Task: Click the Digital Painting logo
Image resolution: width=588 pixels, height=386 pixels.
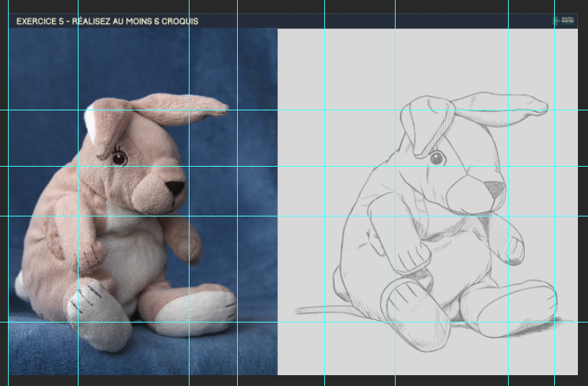Action: click(x=562, y=22)
